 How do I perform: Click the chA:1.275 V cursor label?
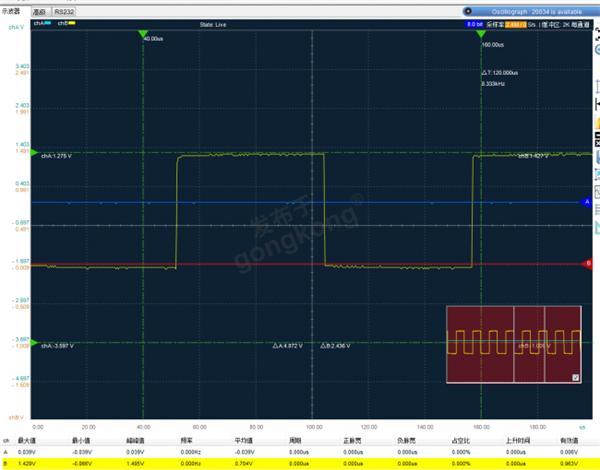[56, 156]
